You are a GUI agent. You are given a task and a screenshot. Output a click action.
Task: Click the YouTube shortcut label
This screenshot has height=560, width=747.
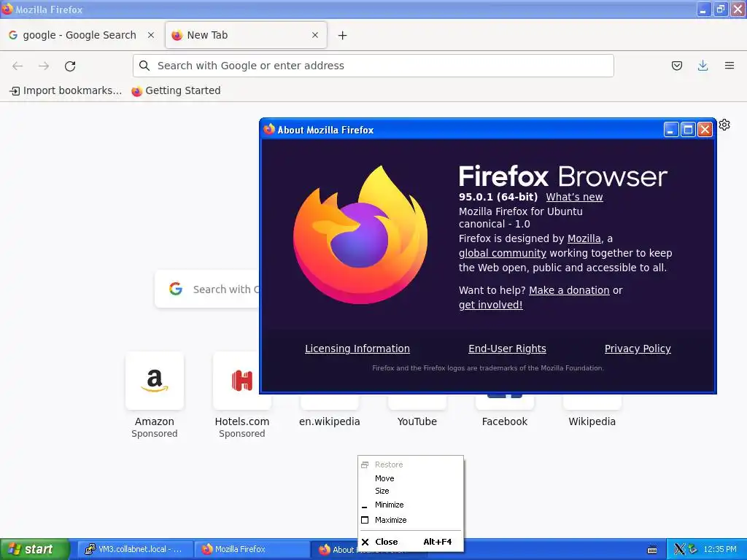click(x=417, y=421)
